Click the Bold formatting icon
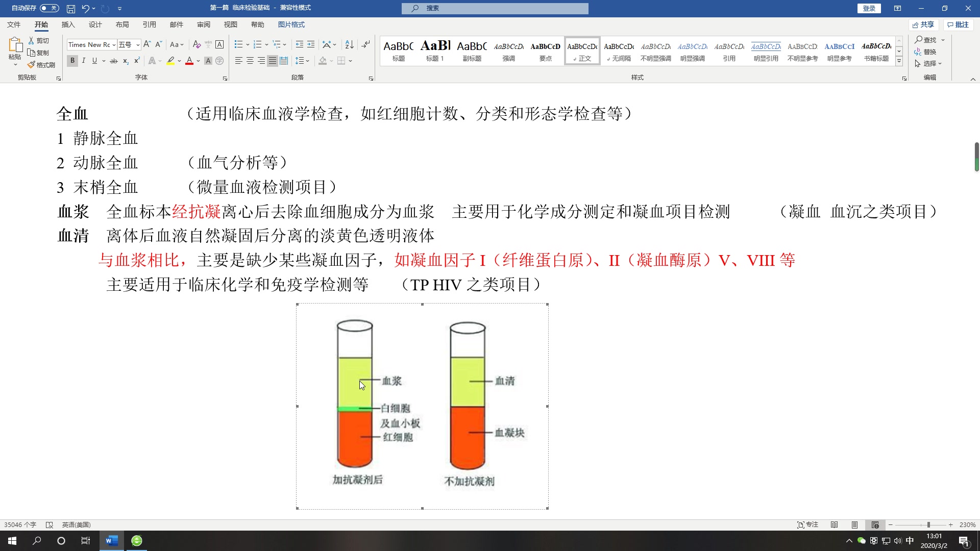Viewport: 980px width, 551px height. pyautogui.click(x=72, y=61)
